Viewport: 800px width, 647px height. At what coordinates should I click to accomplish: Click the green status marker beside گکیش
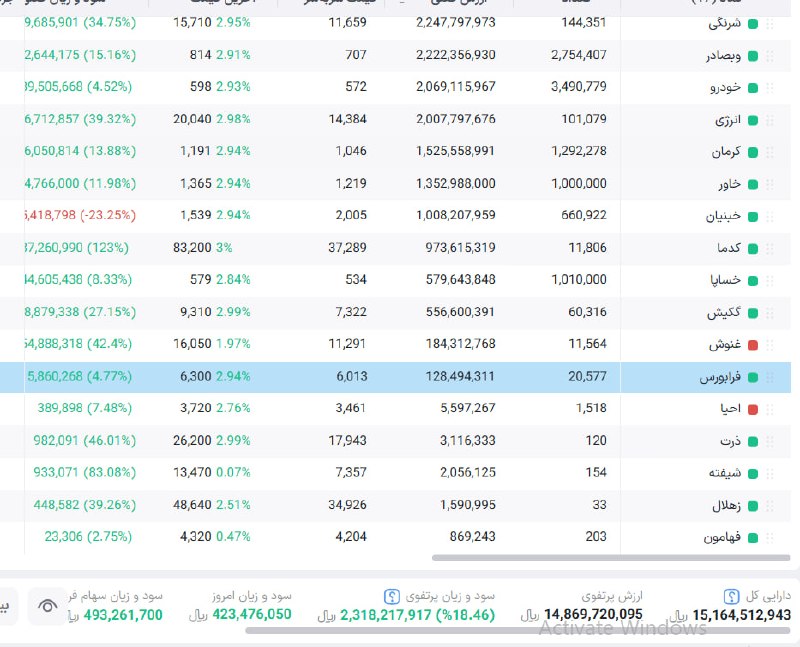click(753, 313)
